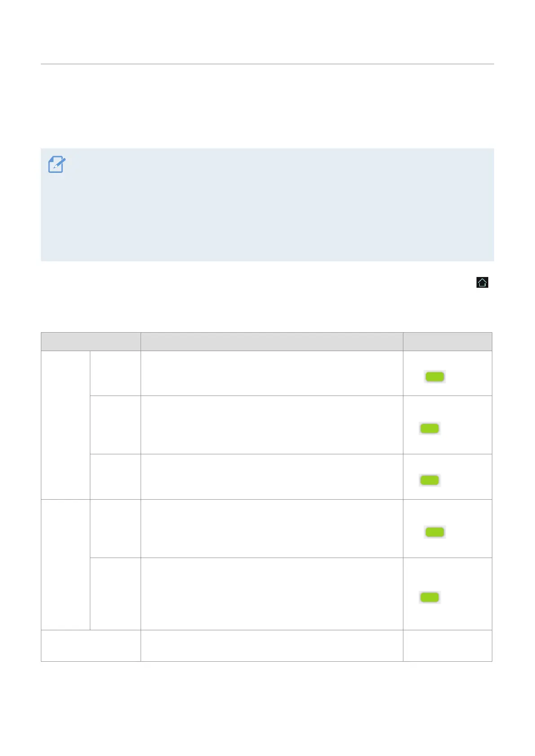Image resolution: width=535 pixels, height=756 pixels.
Task: Click the green indicator in the third table row
Action: click(429, 480)
